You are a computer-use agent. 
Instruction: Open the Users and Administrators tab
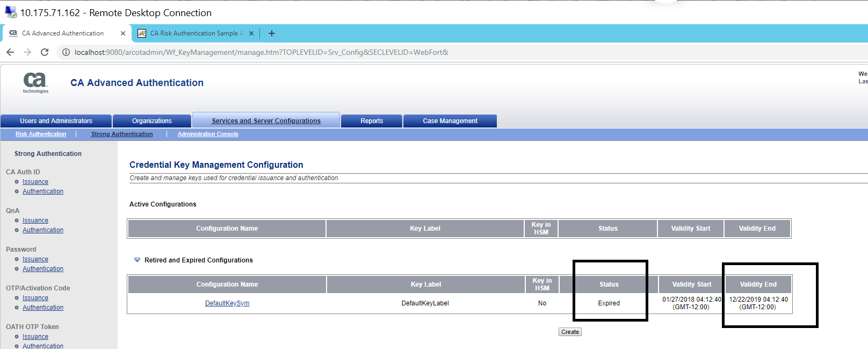click(56, 121)
